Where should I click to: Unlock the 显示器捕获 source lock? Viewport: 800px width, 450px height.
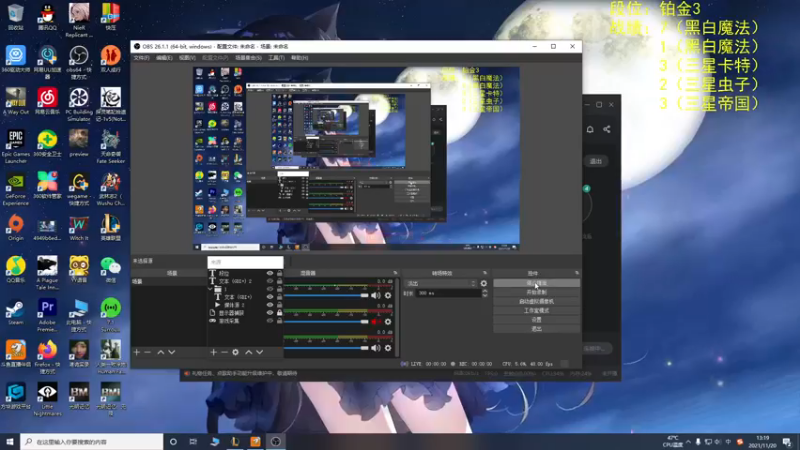(280, 313)
